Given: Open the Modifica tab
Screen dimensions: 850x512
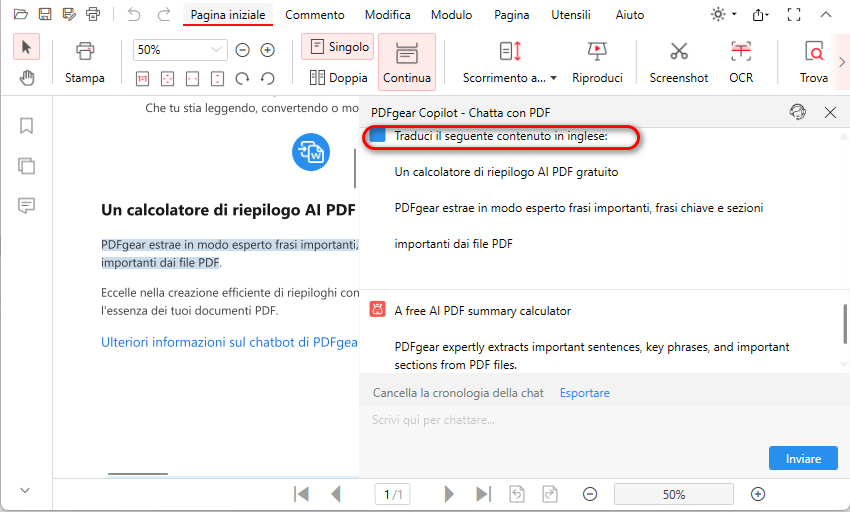Looking at the screenshot, I should (x=388, y=15).
